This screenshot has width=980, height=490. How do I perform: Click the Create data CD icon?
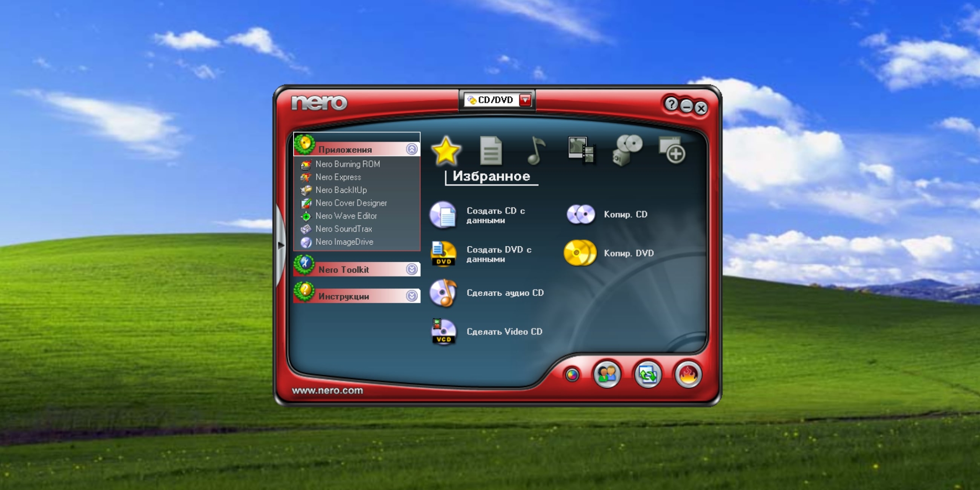pyautogui.click(x=443, y=215)
